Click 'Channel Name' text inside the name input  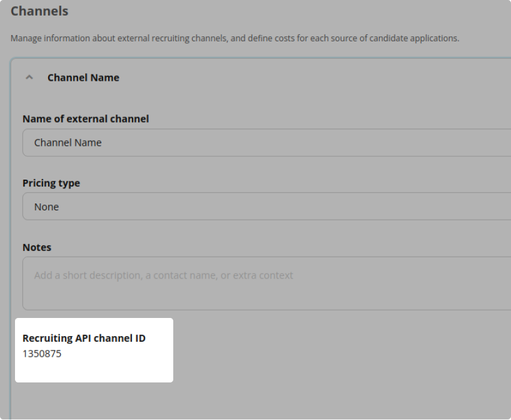pyautogui.click(x=68, y=143)
